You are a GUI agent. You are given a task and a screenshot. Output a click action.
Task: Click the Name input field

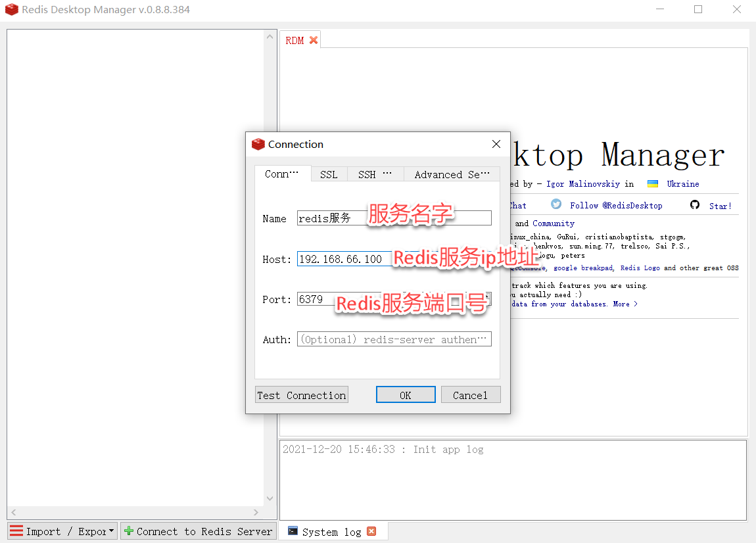394,218
